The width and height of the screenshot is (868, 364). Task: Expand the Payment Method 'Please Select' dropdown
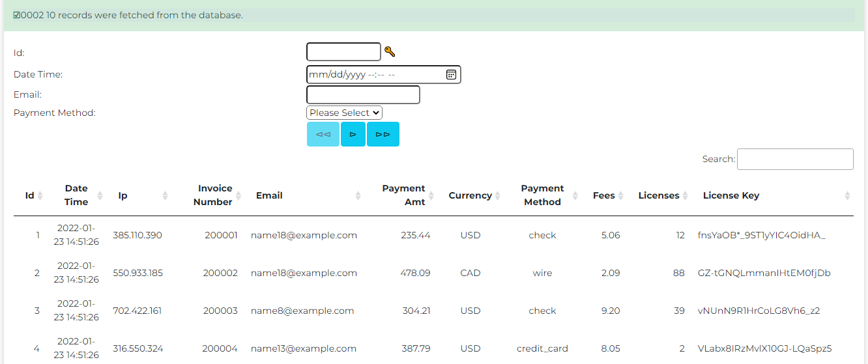[x=344, y=113]
